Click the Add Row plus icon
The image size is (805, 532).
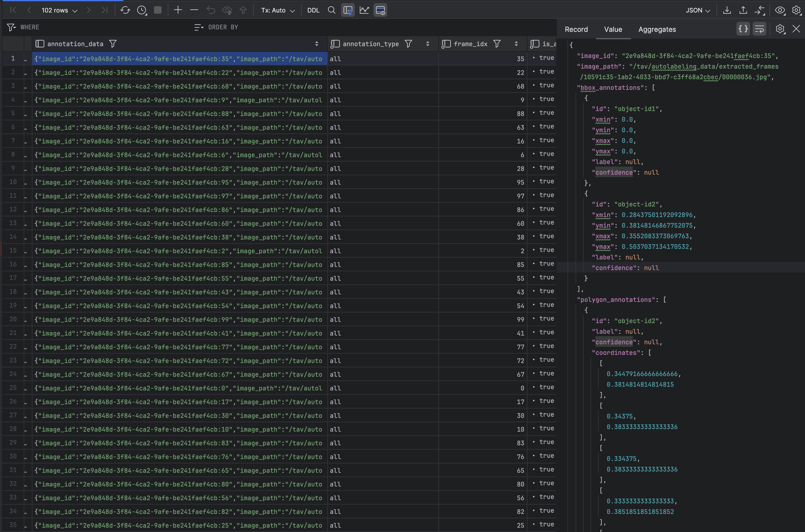click(178, 10)
